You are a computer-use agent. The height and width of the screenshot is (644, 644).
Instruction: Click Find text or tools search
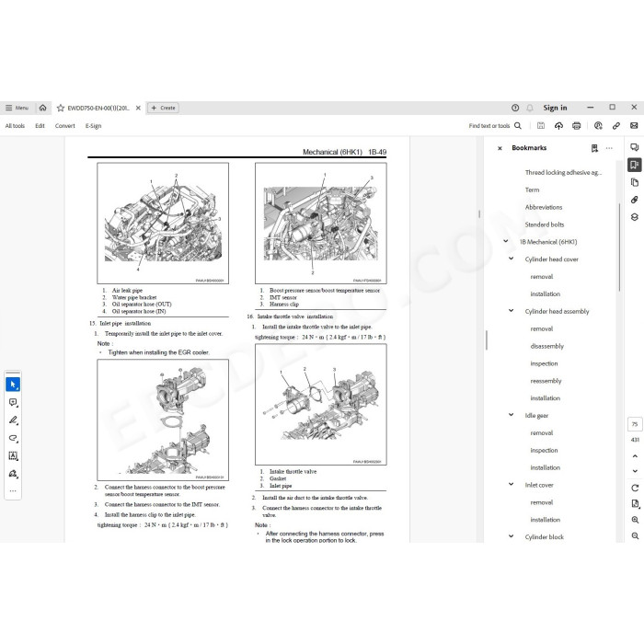495,126
